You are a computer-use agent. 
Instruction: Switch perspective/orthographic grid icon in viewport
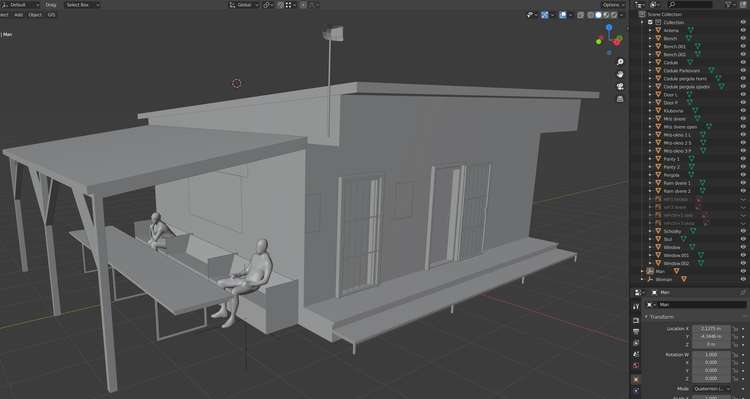tap(620, 99)
